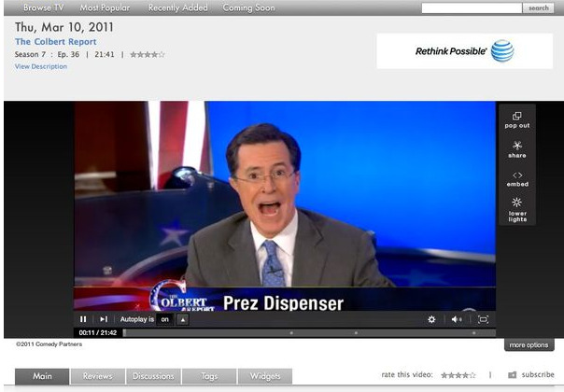Click the subscribe icon

tap(512, 375)
